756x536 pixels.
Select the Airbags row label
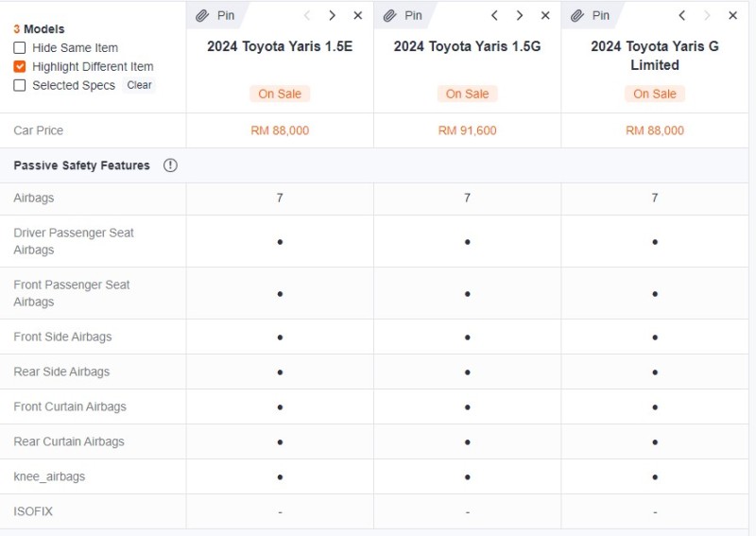[34, 199]
